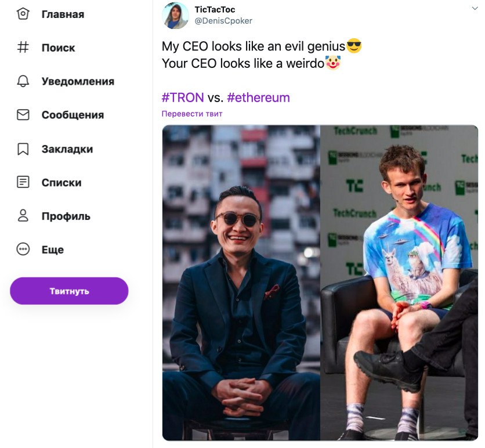
Task: Click the Home house icon
Action: (x=23, y=14)
